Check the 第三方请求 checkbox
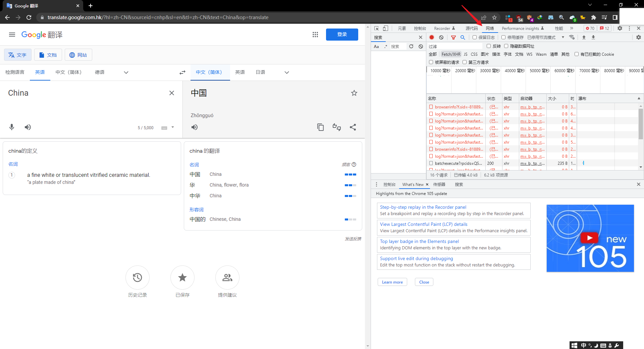644x349 pixels. point(465,62)
